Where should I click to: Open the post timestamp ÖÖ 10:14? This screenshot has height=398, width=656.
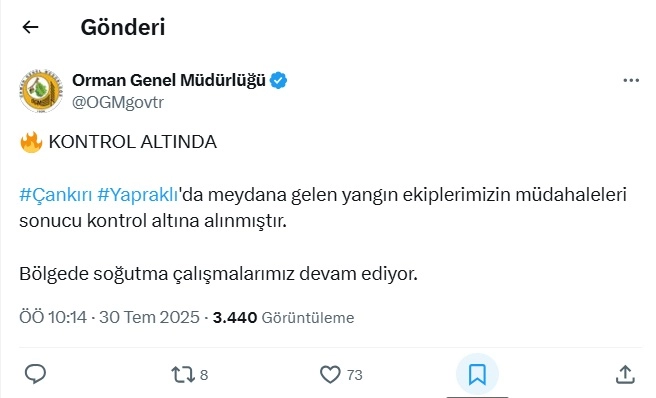(53, 317)
